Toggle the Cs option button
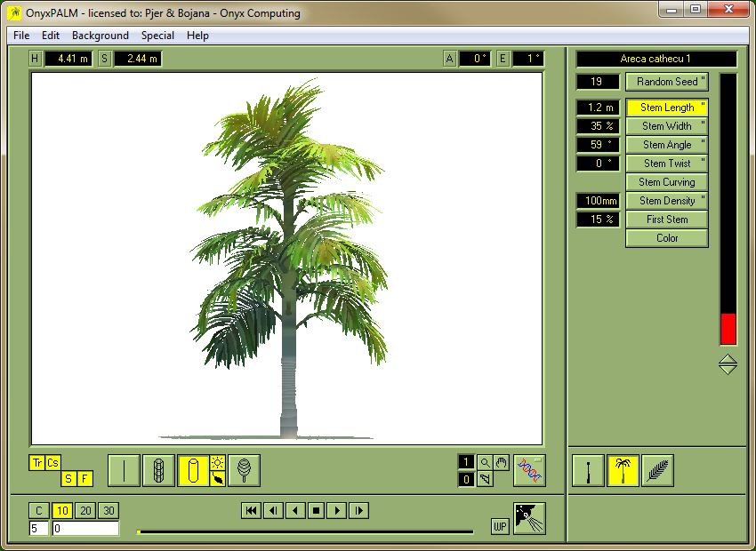The height and width of the screenshot is (551, 756). (x=53, y=462)
